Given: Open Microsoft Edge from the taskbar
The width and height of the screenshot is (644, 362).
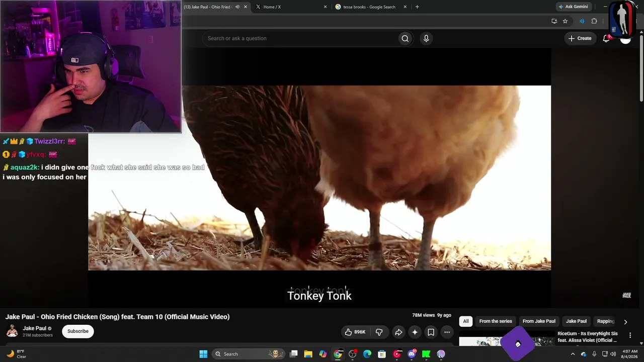Looking at the screenshot, I should [x=367, y=354].
